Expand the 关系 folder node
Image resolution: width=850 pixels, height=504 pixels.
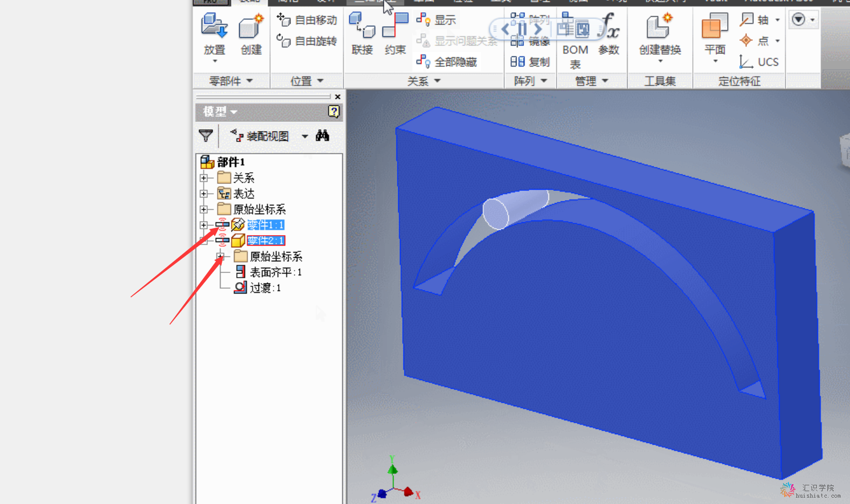click(204, 178)
